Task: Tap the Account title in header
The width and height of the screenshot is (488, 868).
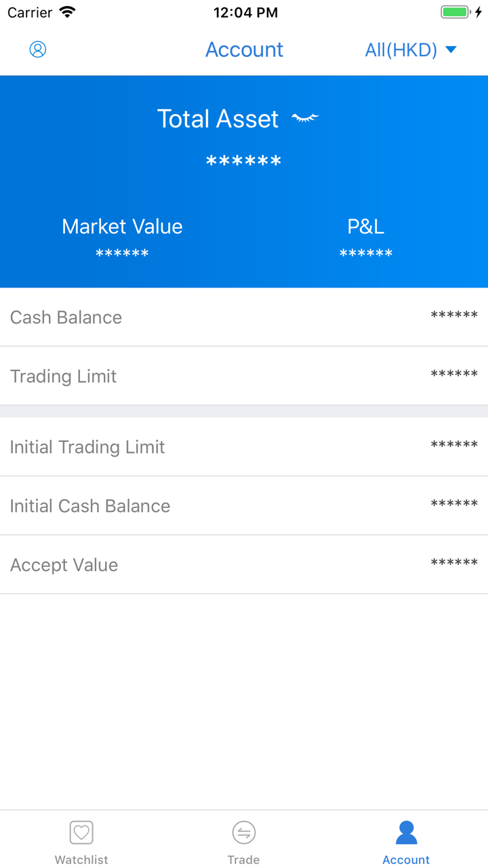Action: [x=244, y=50]
